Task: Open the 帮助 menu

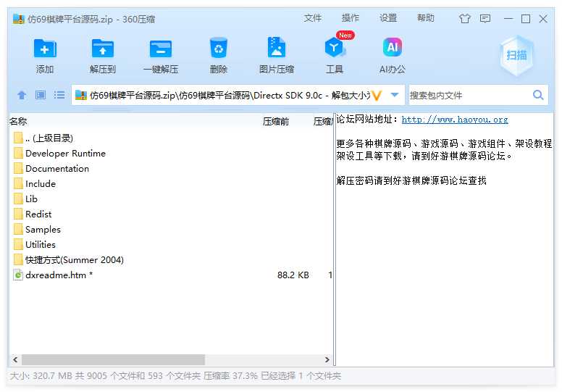Action: click(425, 18)
